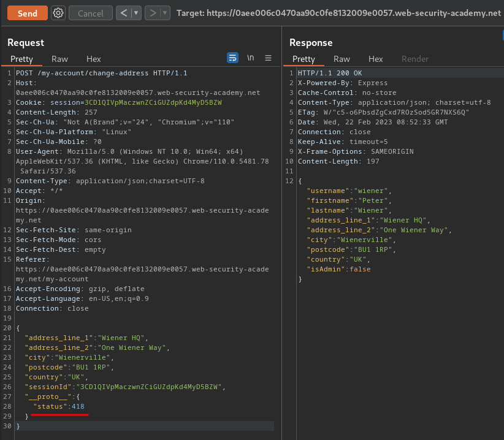This screenshot has height=440, width=504.
Task: Click X-Powered-By: Express header
Action: pos(343,83)
